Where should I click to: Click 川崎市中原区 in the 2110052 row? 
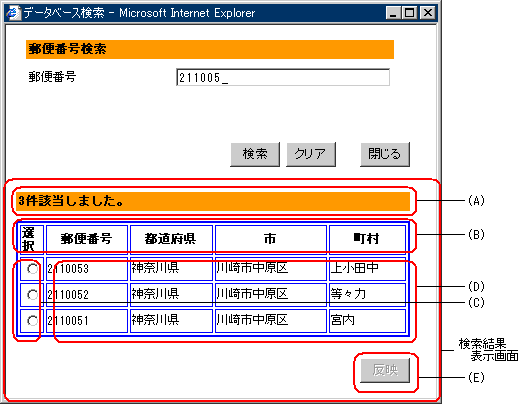[x=271, y=294]
